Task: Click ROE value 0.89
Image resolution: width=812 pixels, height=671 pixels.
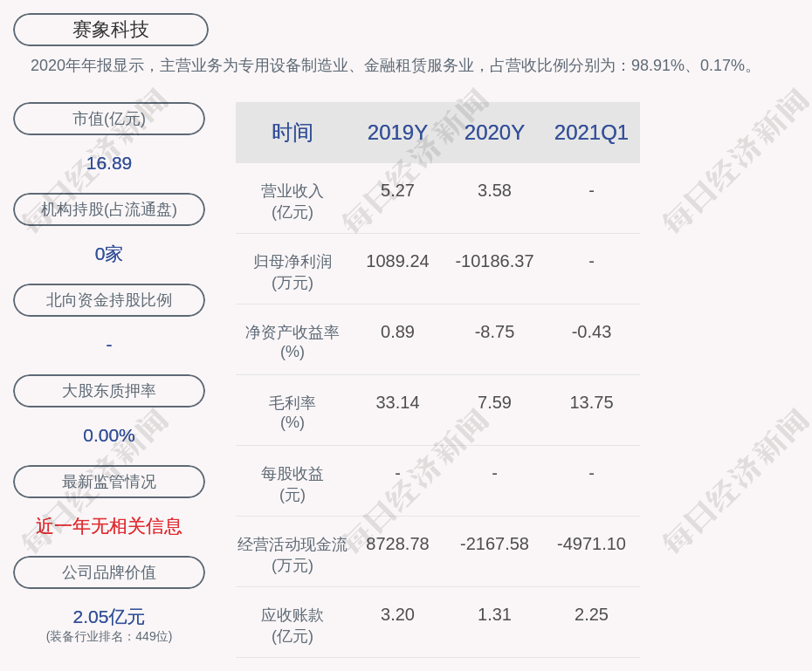Action: coord(397,332)
